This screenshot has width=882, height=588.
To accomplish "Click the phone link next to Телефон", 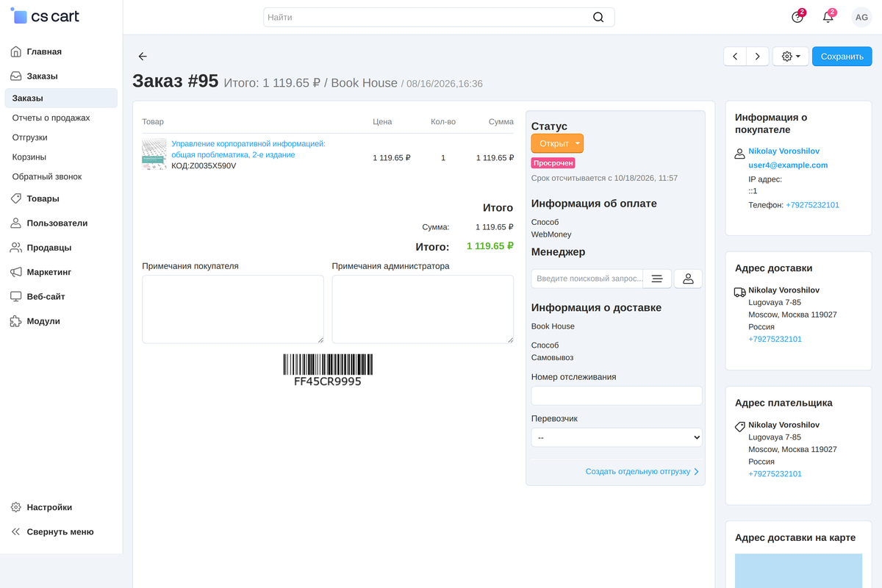I will coord(812,205).
